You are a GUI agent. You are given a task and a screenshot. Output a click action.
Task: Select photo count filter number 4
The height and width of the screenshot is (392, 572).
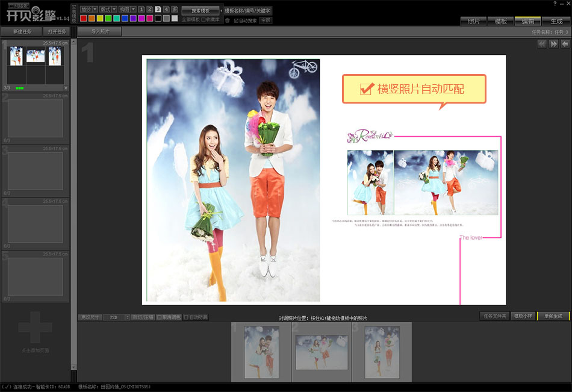tap(166, 10)
